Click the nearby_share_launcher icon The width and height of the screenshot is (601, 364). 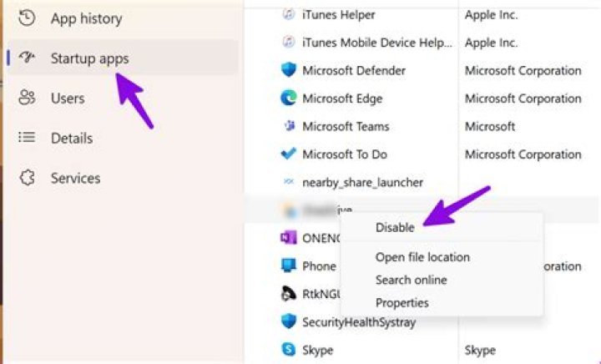tap(289, 182)
